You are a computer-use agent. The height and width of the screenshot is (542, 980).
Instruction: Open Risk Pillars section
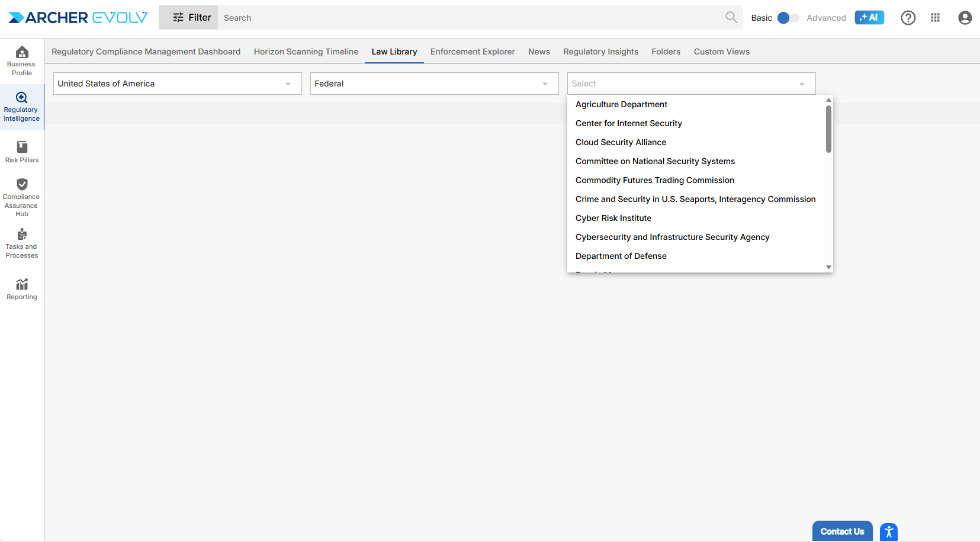22,152
